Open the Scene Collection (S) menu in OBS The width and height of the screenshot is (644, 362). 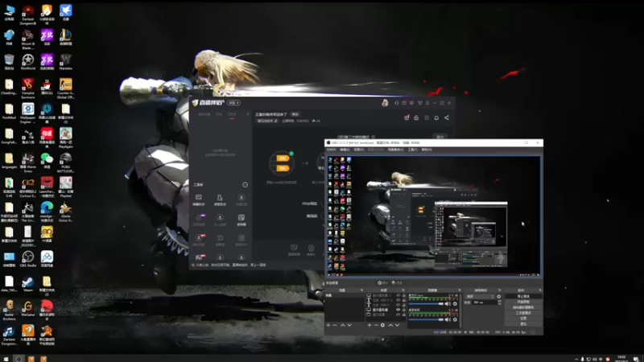tap(395, 150)
